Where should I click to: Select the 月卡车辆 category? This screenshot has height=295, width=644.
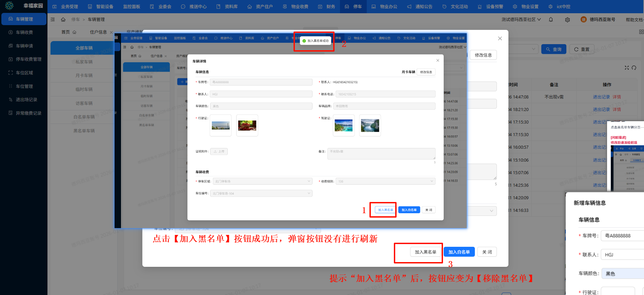click(84, 75)
